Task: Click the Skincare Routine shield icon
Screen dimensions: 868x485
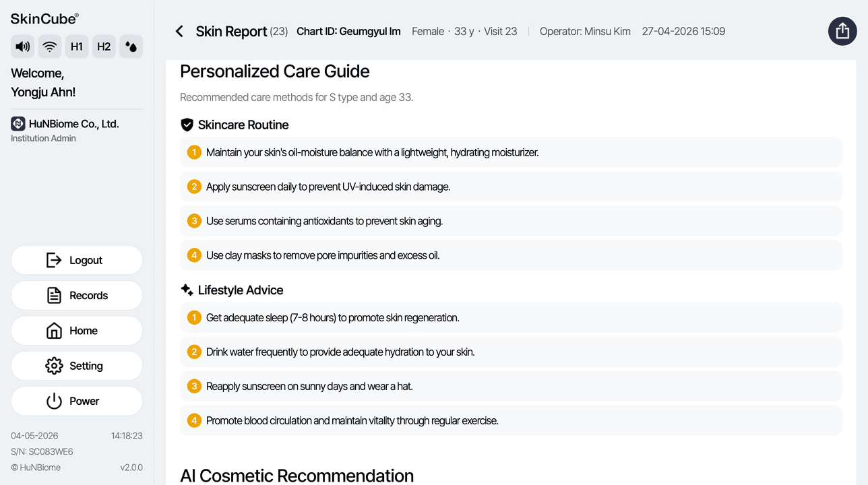Action: [187, 125]
